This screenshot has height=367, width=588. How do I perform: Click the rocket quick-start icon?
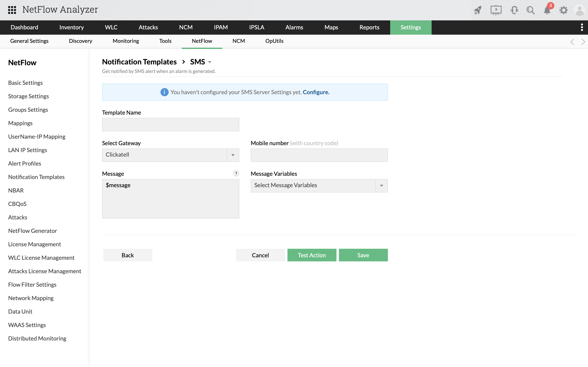point(478,10)
